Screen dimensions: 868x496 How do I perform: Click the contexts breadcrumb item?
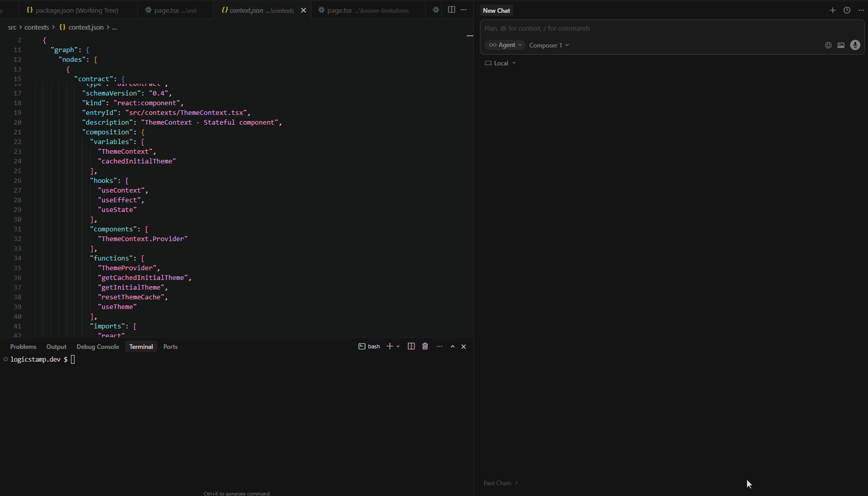[36, 27]
